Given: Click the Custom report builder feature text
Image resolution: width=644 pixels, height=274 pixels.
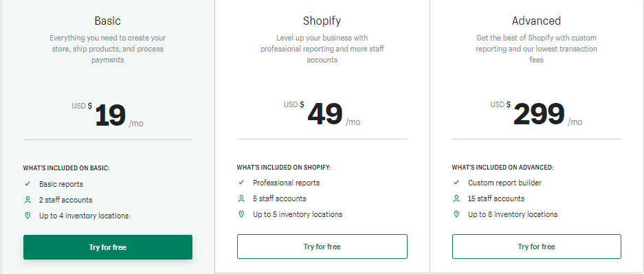Looking at the screenshot, I should [504, 183].
